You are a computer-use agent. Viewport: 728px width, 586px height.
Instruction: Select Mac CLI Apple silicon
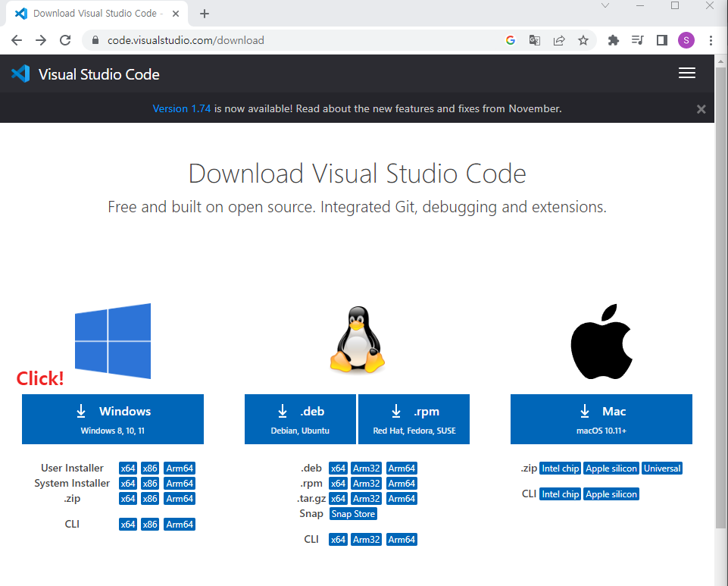tap(611, 494)
